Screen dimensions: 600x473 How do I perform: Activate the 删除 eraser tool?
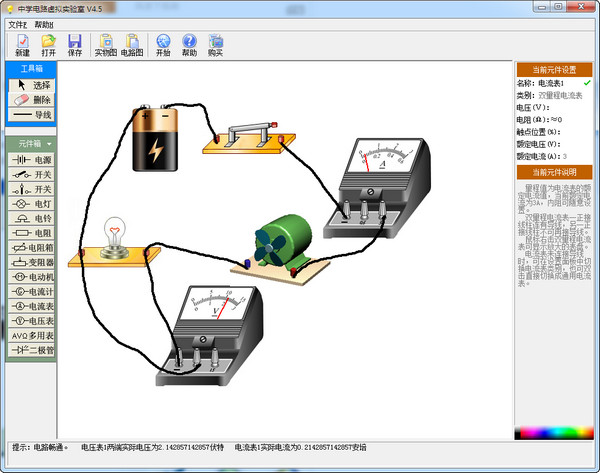(31, 100)
